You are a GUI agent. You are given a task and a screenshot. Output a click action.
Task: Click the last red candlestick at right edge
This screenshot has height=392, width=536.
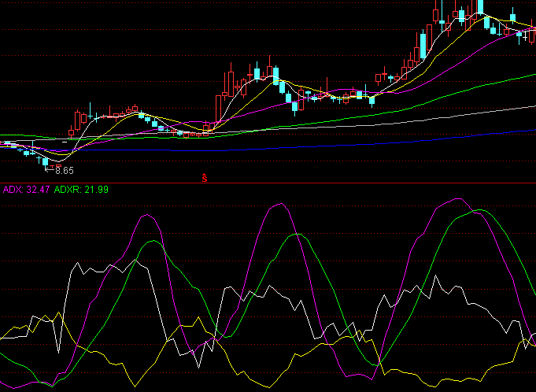[x=531, y=36]
